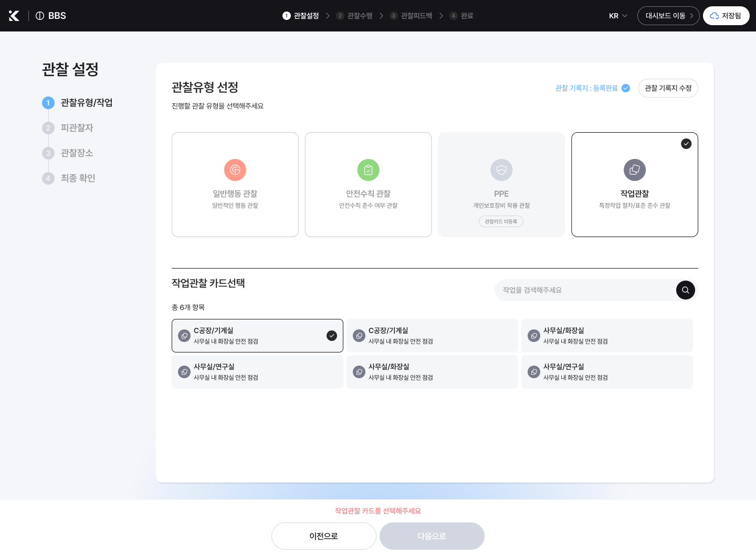Toggle checkmark on selected C공장/기계실 card

point(332,336)
